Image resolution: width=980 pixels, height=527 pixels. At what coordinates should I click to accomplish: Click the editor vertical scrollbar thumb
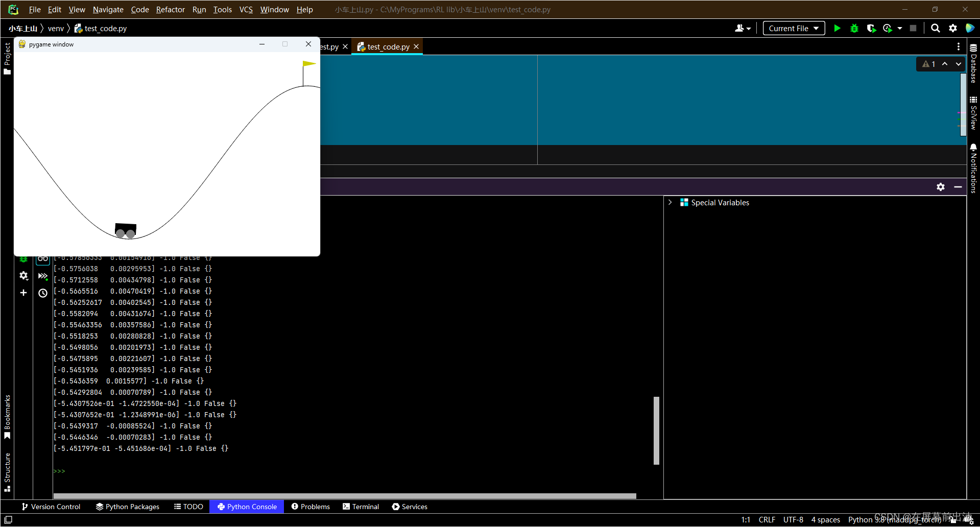tap(963, 104)
